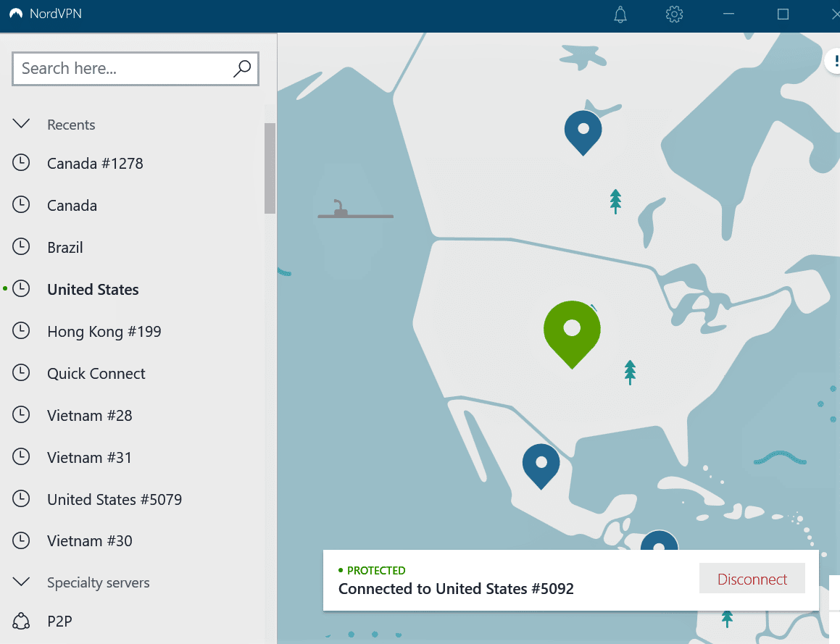Click the sidebar scrollbar thumb

pyautogui.click(x=270, y=167)
